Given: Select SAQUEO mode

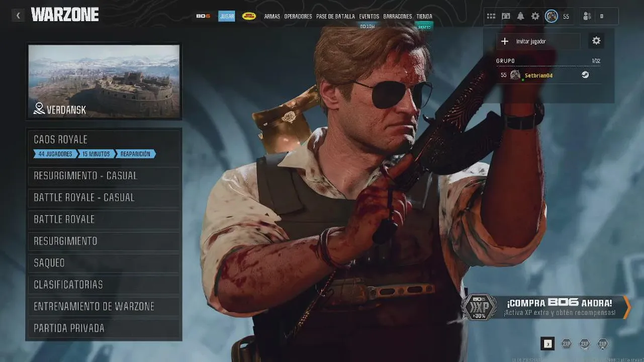Looking at the screenshot, I should coord(104,263).
